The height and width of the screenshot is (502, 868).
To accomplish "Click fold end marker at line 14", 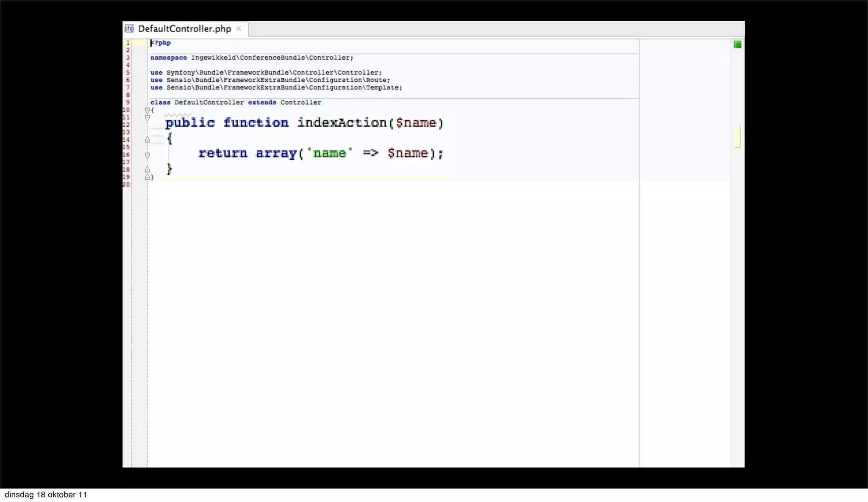I will [147, 139].
